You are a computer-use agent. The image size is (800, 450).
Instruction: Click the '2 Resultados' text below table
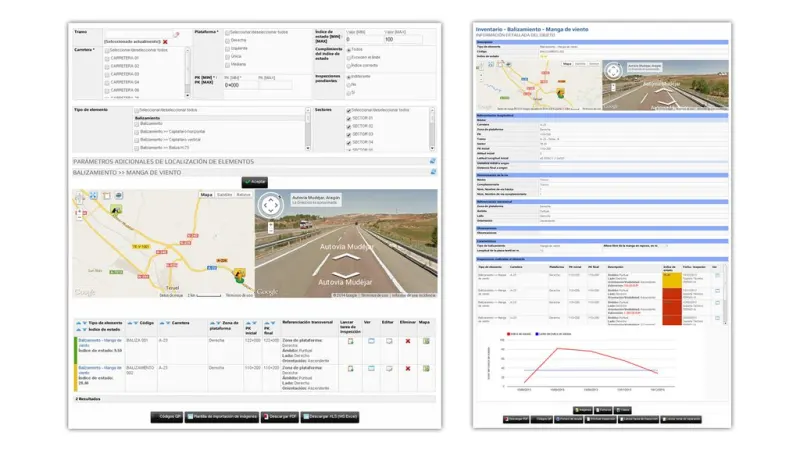point(88,399)
